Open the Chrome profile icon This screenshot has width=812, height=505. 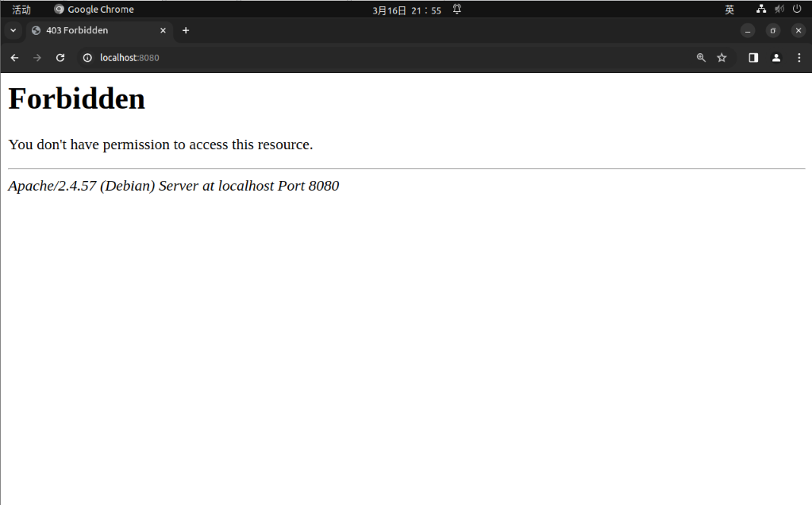[x=776, y=58]
